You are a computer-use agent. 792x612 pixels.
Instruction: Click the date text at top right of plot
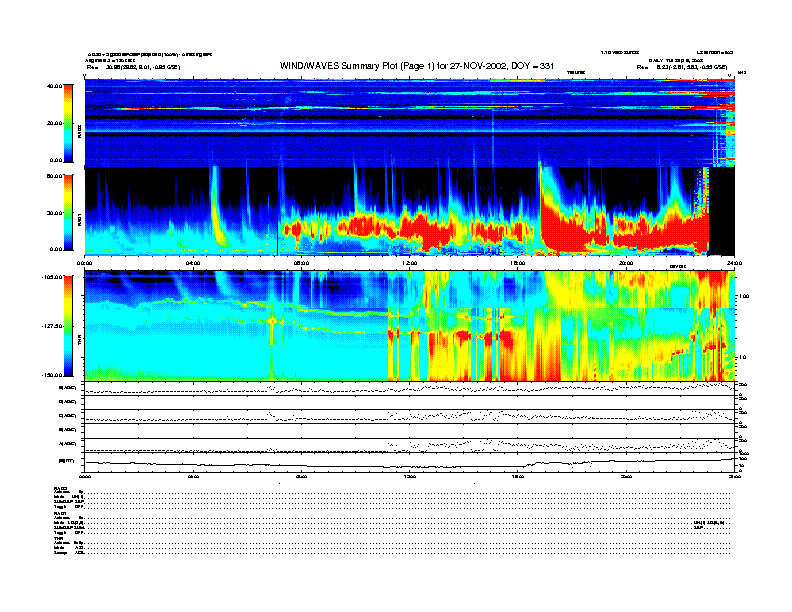coord(670,59)
